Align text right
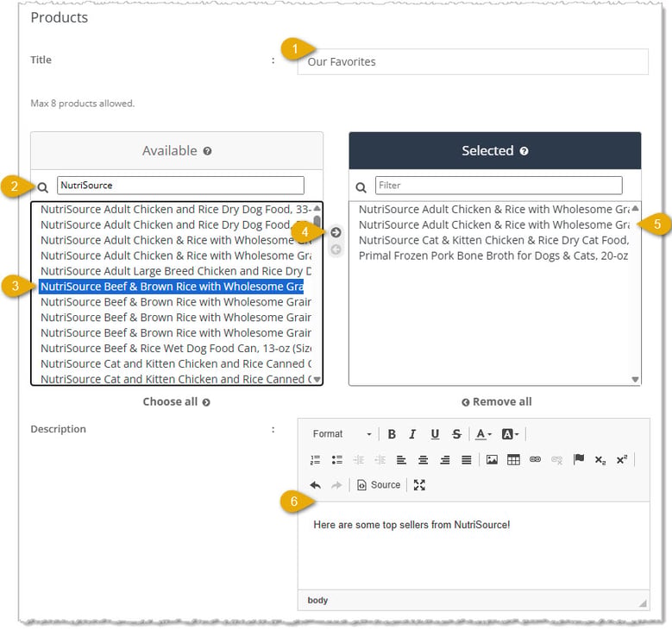 (445, 460)
